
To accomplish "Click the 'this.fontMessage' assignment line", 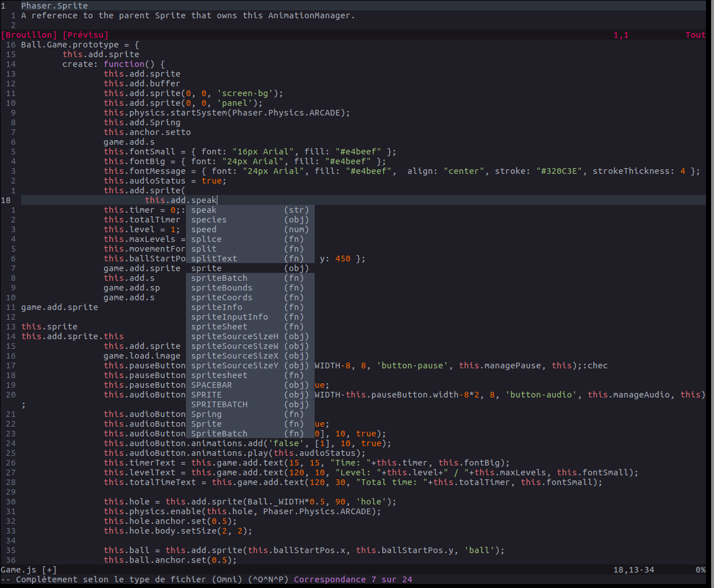I will (402, 171).
